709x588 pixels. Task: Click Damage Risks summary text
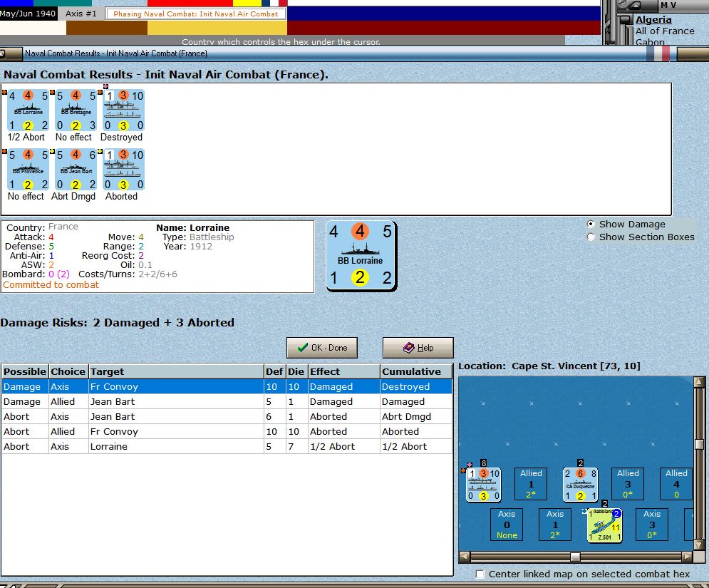point(118,322)
